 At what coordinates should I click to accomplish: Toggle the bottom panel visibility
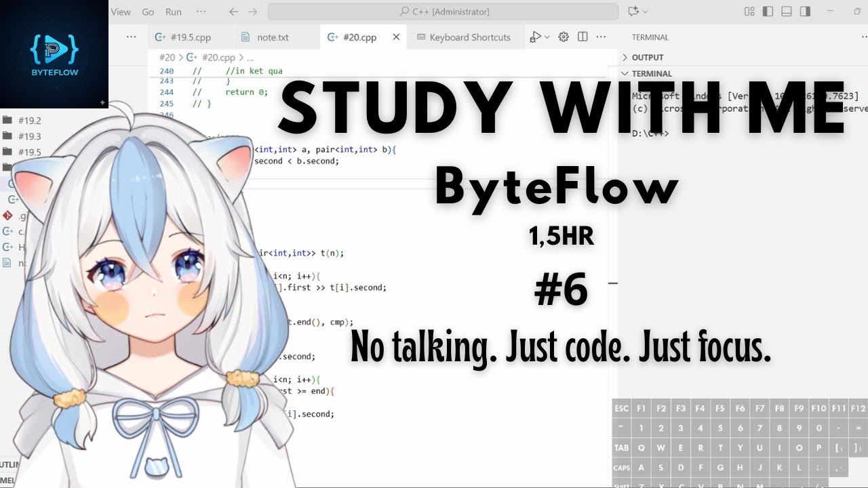click(x=787, y=12)
